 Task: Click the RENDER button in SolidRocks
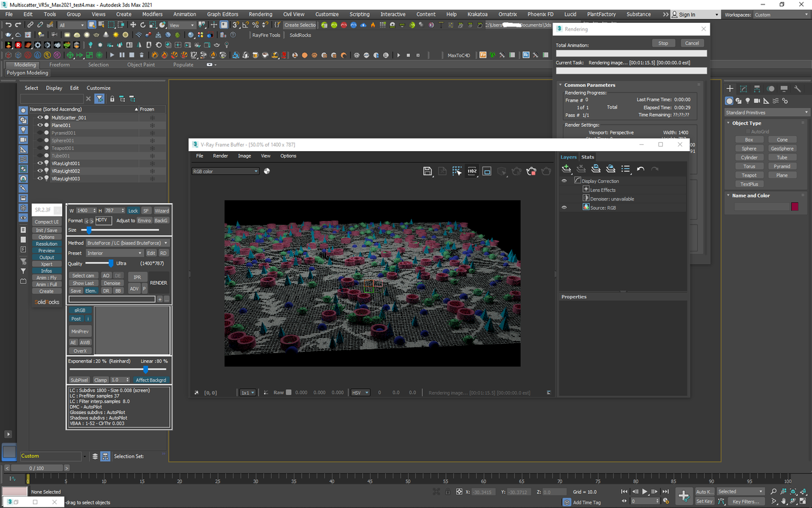pyautogui.click(x=159, y=283)
